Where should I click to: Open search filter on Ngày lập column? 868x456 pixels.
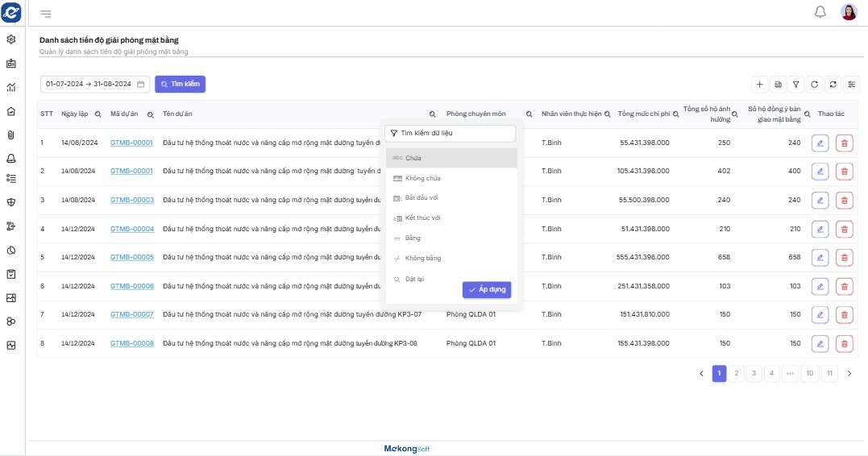coord(98,114)
